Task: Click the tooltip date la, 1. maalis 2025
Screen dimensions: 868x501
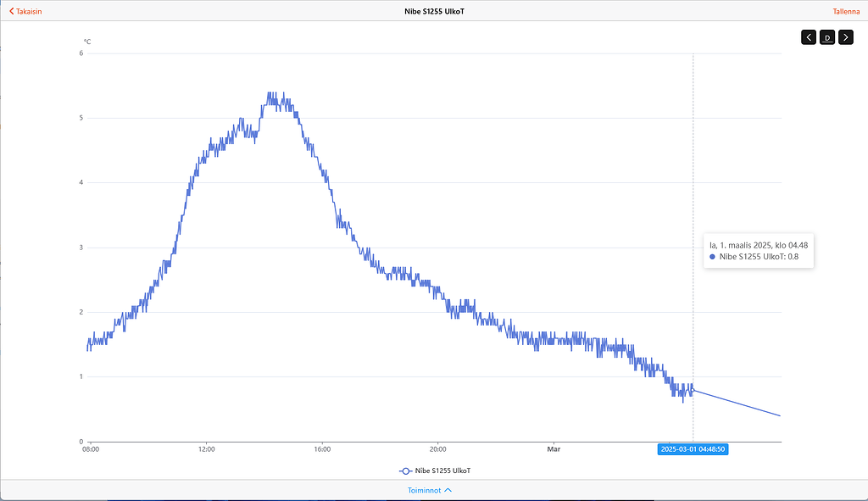Action: click(758, 244)
